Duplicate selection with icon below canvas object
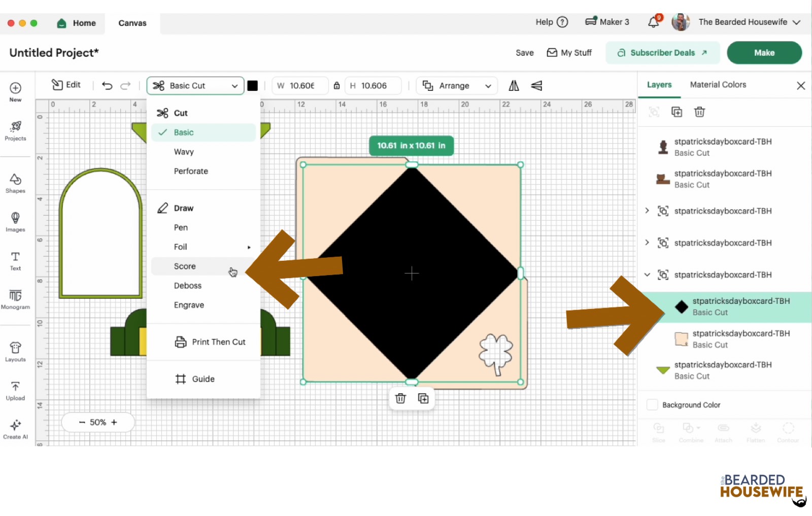This screenshot has height=516, width=812. (423, 398)
